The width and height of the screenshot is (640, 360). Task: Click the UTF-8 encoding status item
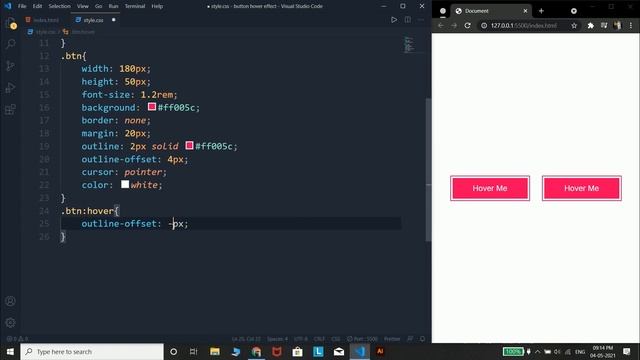pyautogui.click(x=301, y=339)
